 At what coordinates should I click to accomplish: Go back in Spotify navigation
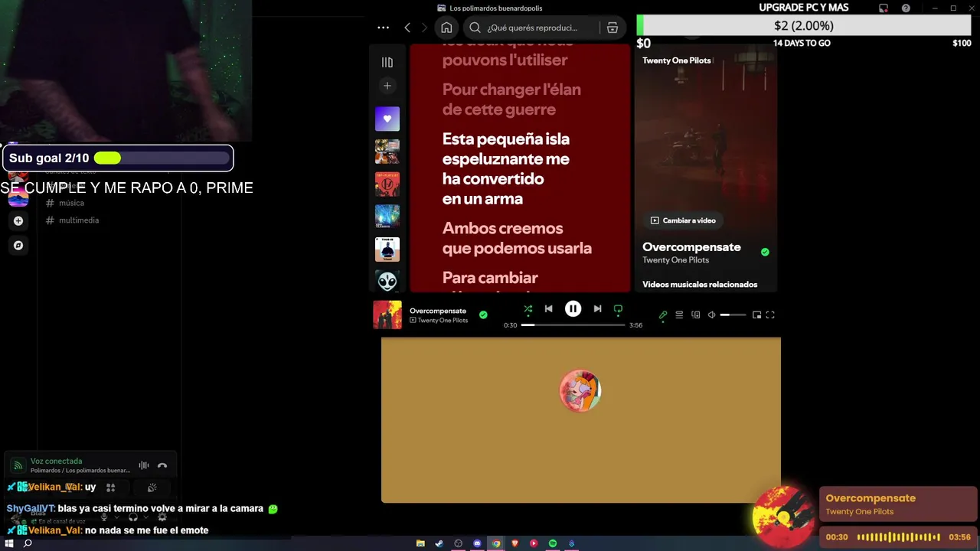point(407,28)
